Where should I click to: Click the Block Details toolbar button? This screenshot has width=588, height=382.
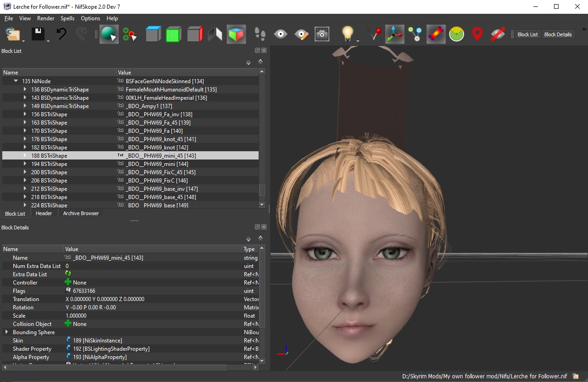(558, 34)
